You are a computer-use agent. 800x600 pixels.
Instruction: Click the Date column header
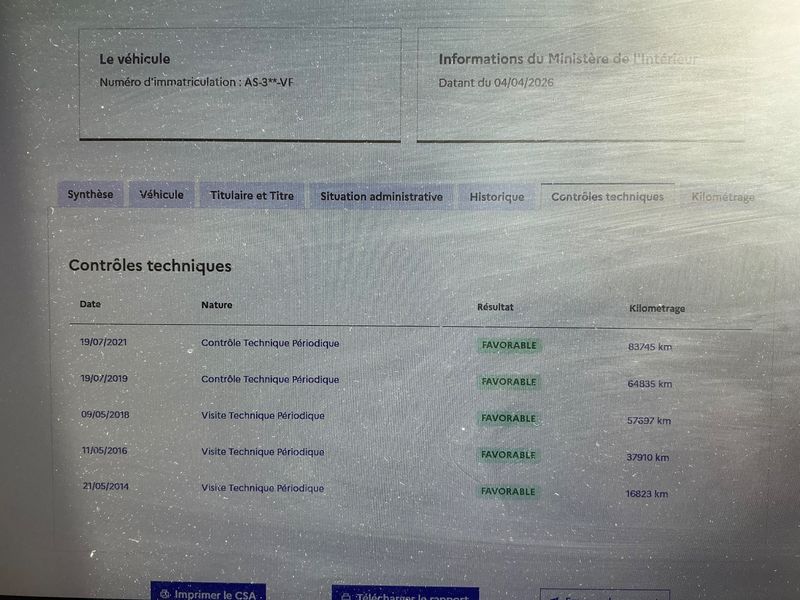pyautogui.click(x=90, y=304)
